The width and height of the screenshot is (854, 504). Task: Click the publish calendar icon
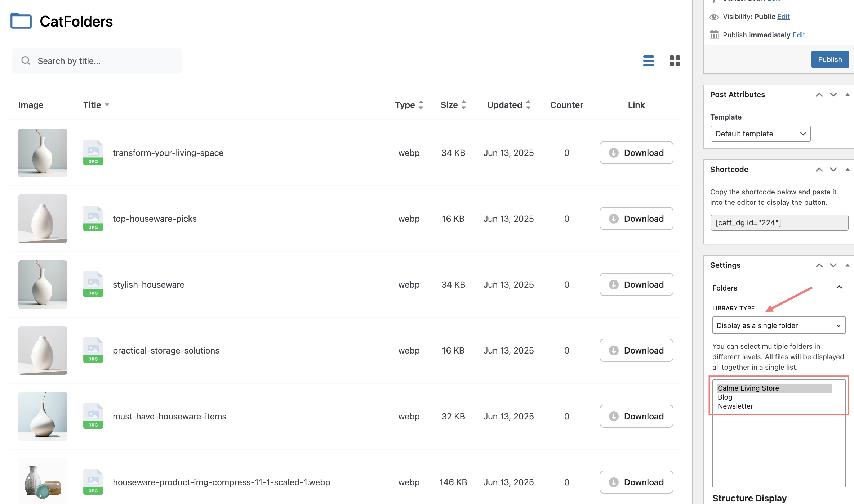coord(714,35)
